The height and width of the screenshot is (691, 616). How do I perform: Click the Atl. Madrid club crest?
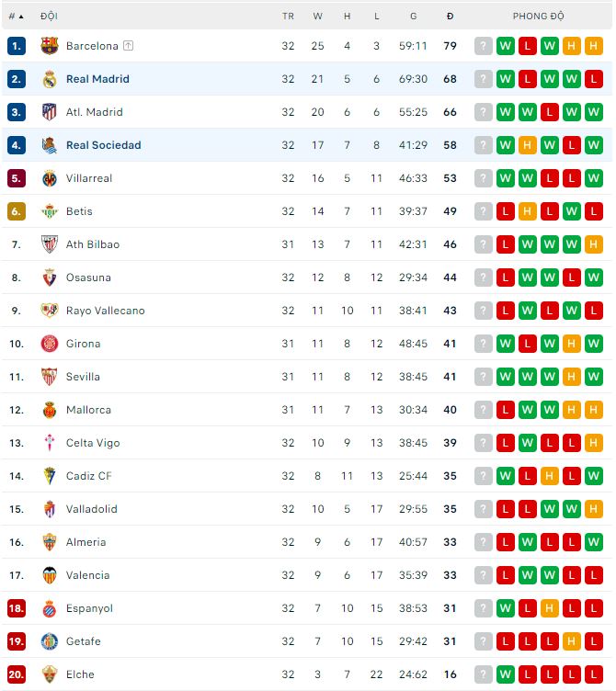pyautogui.click(x=50, y=112)
